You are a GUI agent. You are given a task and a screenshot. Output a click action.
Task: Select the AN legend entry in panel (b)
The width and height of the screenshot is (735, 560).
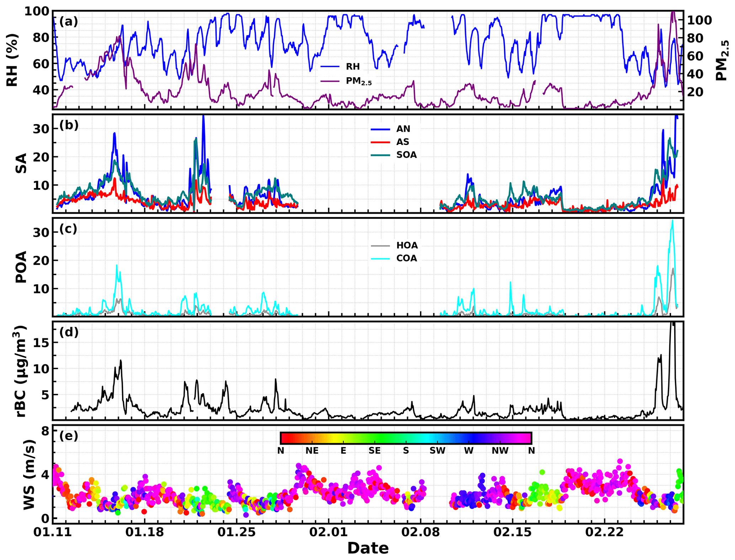click(403, 129)
